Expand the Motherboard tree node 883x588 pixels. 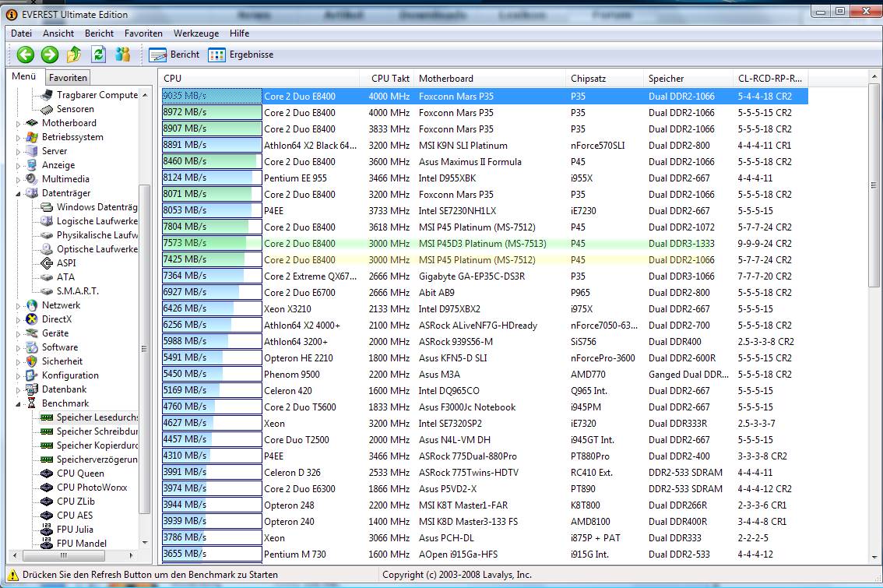click(x=18, y=123)
